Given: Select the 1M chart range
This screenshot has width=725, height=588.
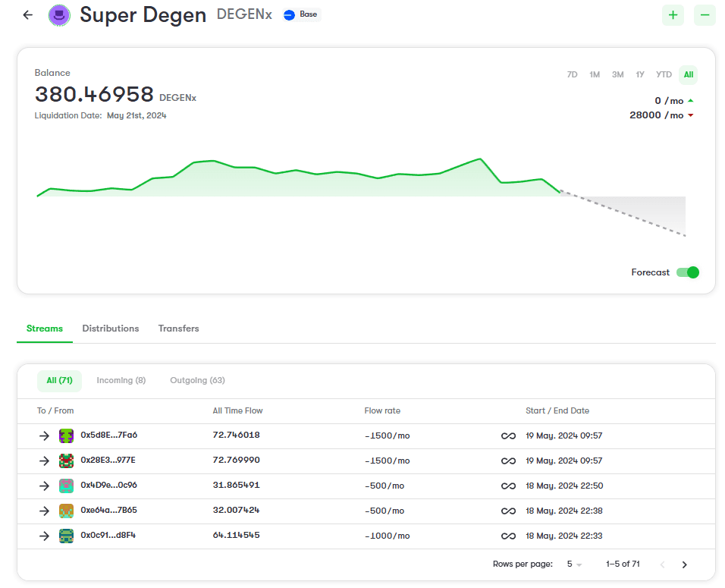Looking at the screenshot, I should click(595, 74).
